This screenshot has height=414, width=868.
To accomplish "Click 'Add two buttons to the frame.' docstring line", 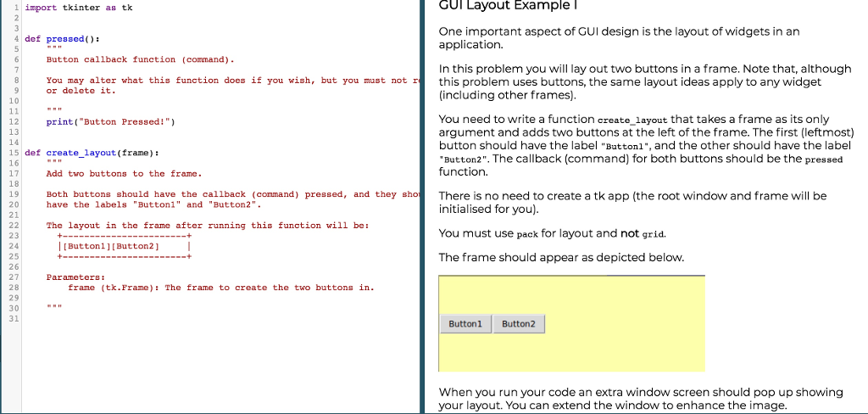I will point(124,173).
